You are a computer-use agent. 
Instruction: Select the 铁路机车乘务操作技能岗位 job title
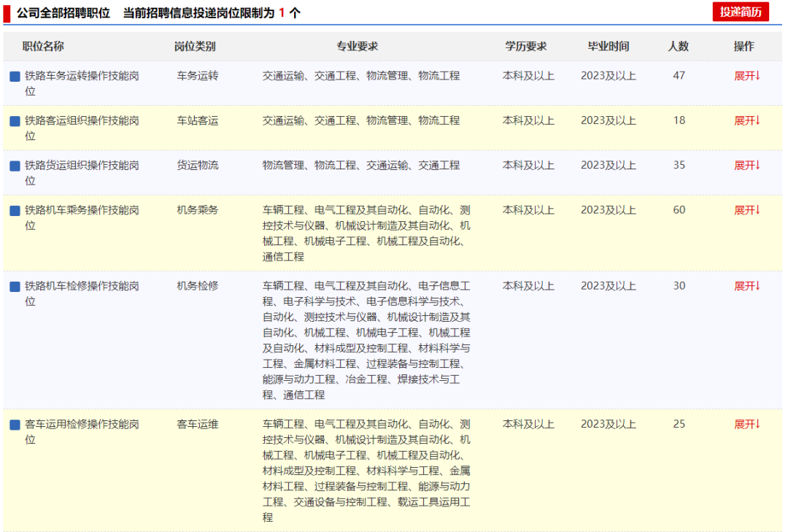pyautogui.click(x=82, y=217)
